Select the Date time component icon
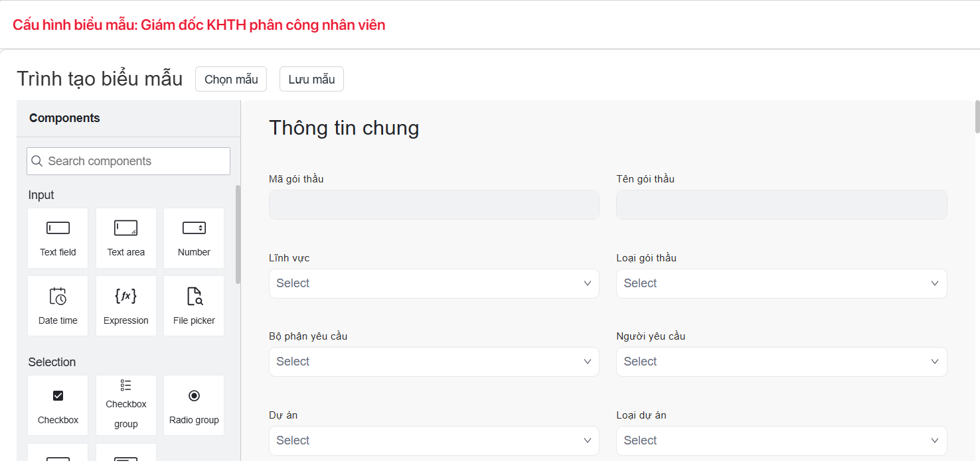The width and height of the screenshot is (980, 467). tap(58, 297)
